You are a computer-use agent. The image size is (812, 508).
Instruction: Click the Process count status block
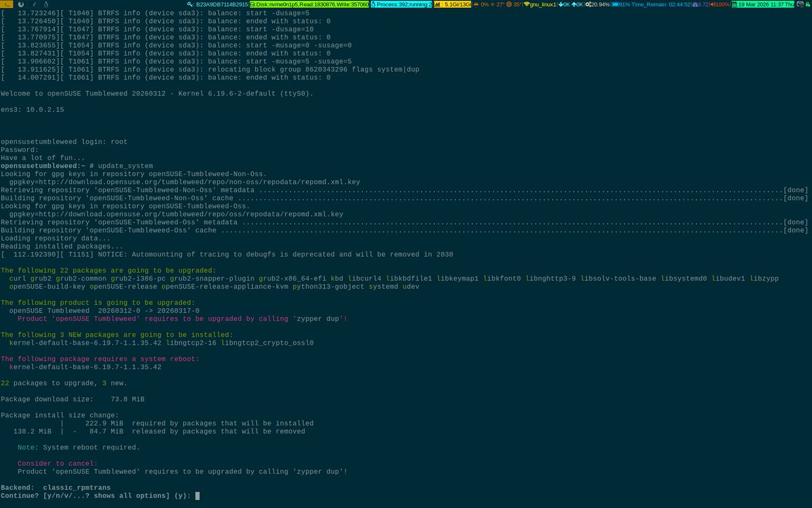point(401,4)
